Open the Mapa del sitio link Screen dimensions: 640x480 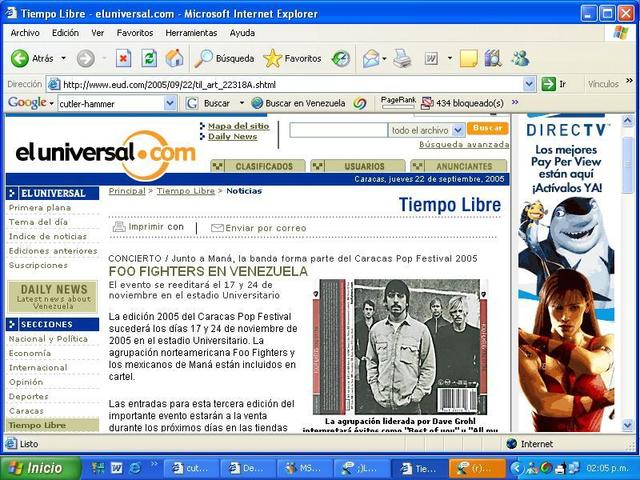point(238,126)
